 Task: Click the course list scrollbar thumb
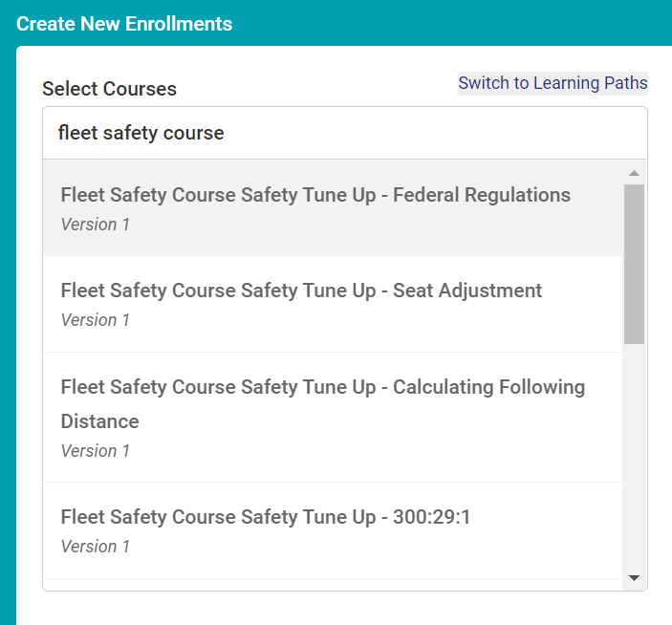point(634,263)
